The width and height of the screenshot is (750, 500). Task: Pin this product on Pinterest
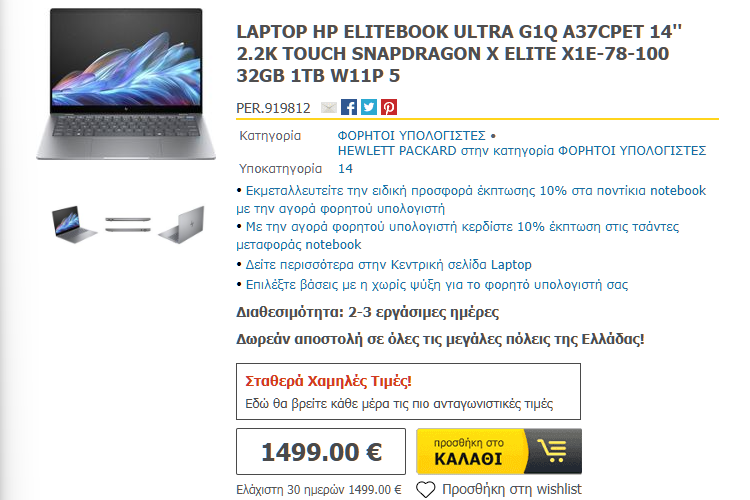[x=389, y=107]
